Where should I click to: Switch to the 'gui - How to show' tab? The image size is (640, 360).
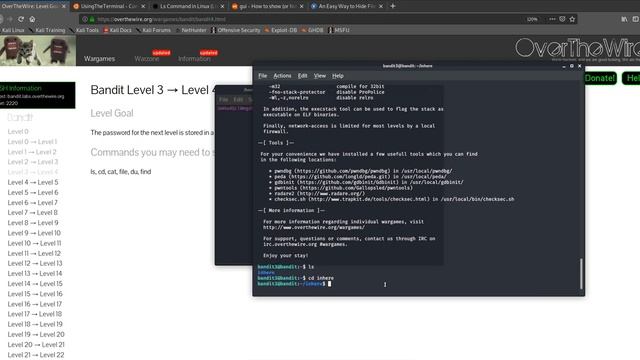pyautogui.click(x=268, y=6)
